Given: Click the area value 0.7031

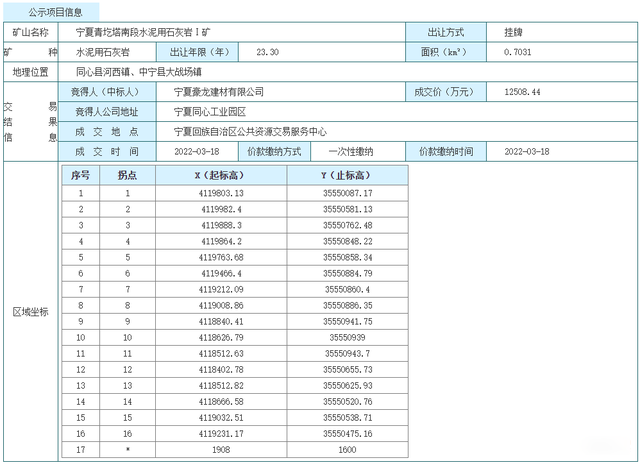Looking at the screenshot, I should (x=518, y=51).
